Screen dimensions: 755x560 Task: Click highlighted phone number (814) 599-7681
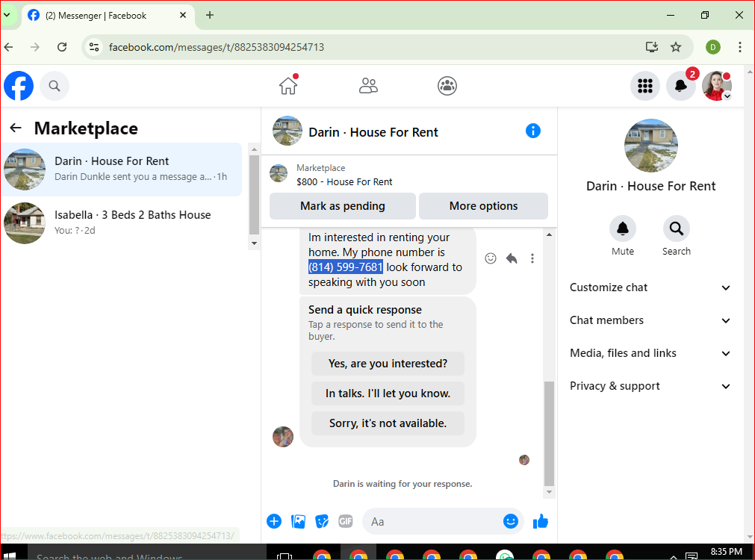coord(346,267)
